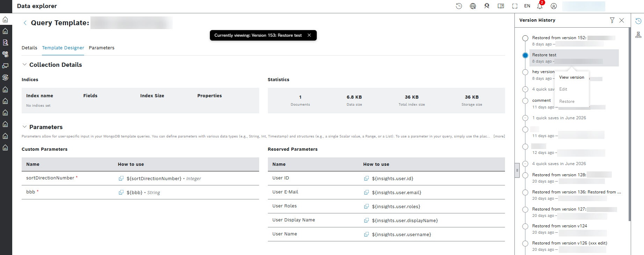Open the gear refresh icon in left sidebar
The image size is (644, 255).
[x=5, y=77]
